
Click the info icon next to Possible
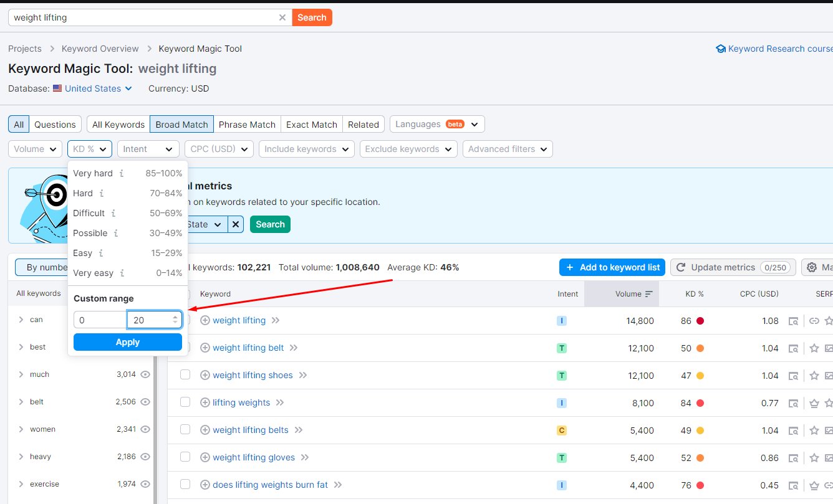(x=116, y=233)
